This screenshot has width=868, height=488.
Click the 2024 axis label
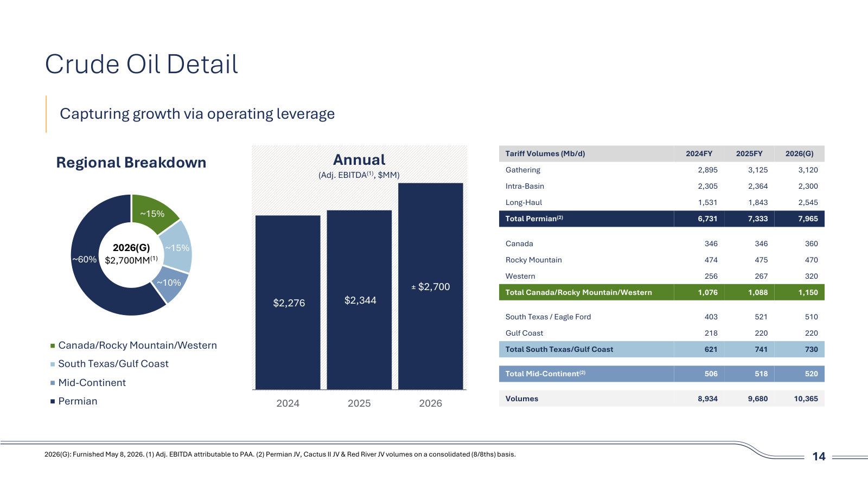[x=288, y=403]
